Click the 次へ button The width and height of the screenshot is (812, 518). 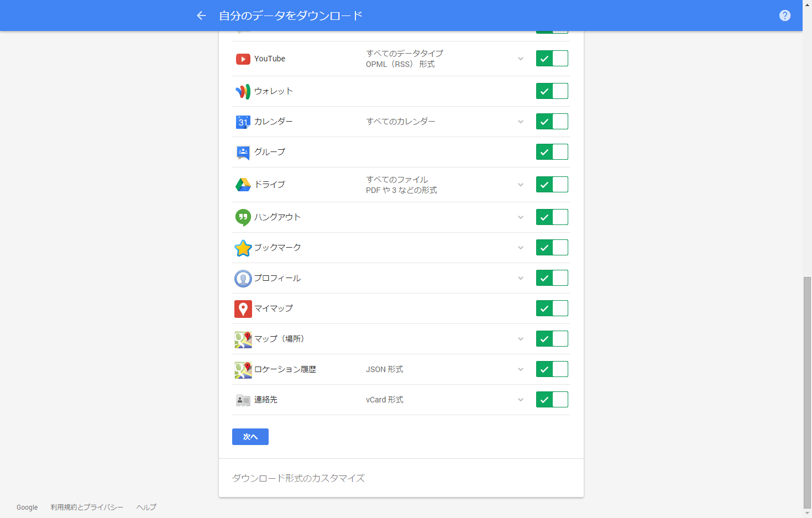tap(250, 437)
